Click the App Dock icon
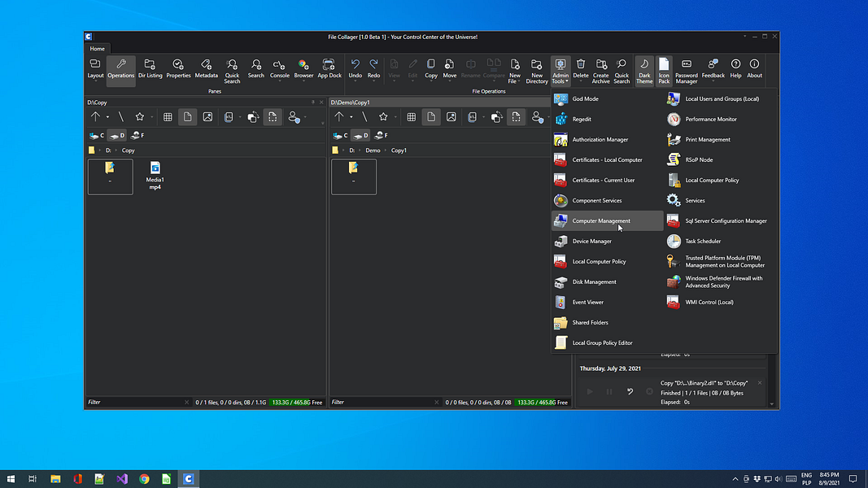Image resolution: width=868 pixels, height=488 pixels. (329, 68)
